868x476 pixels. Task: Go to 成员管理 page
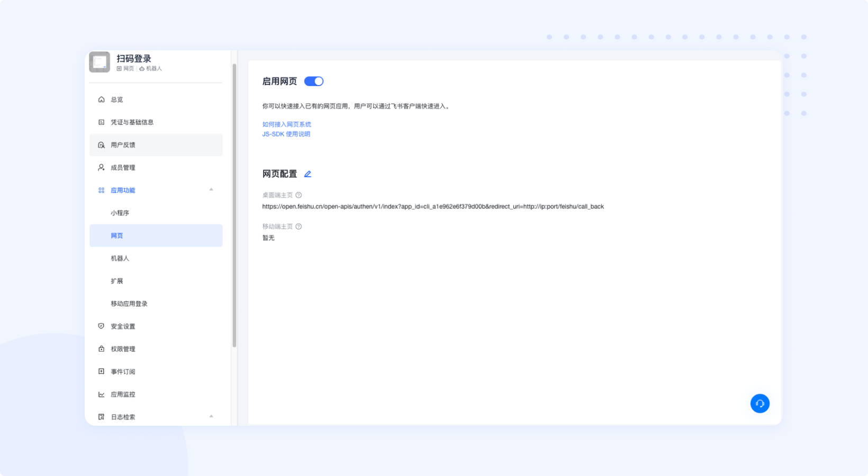156,168
